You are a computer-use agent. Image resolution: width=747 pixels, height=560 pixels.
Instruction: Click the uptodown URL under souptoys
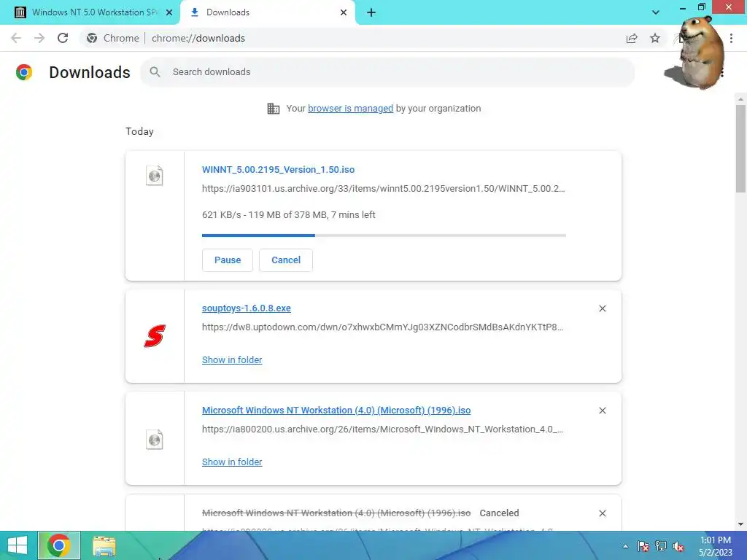pos(382,327)
